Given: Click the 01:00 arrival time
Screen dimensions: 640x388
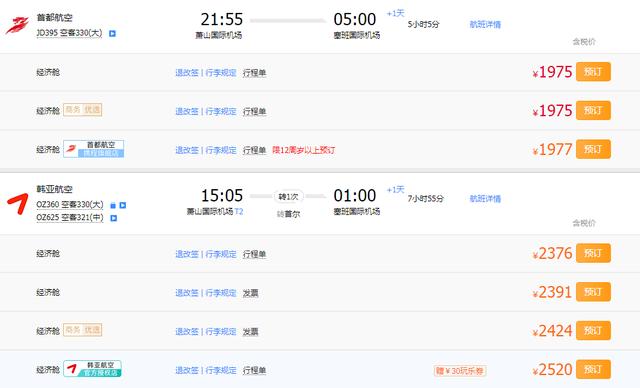Looking at the screenshot, I should coord(355,195).
